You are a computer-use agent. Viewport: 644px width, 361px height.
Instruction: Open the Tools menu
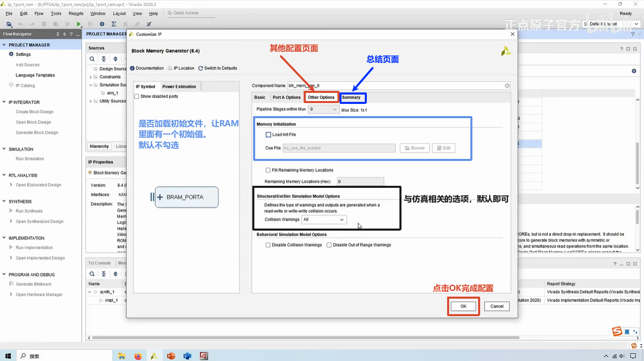click(56, 13)
